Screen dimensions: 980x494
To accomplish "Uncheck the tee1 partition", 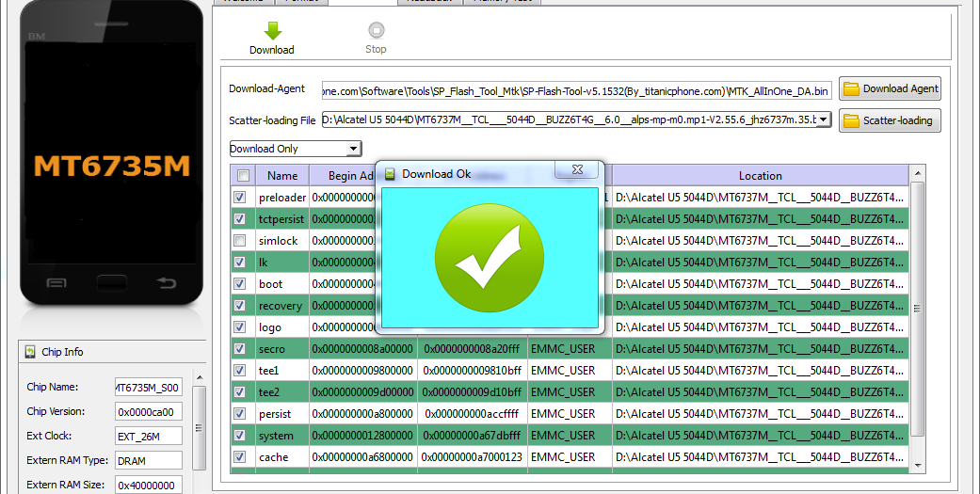I will pyautogui.click(x=239, y=371).
